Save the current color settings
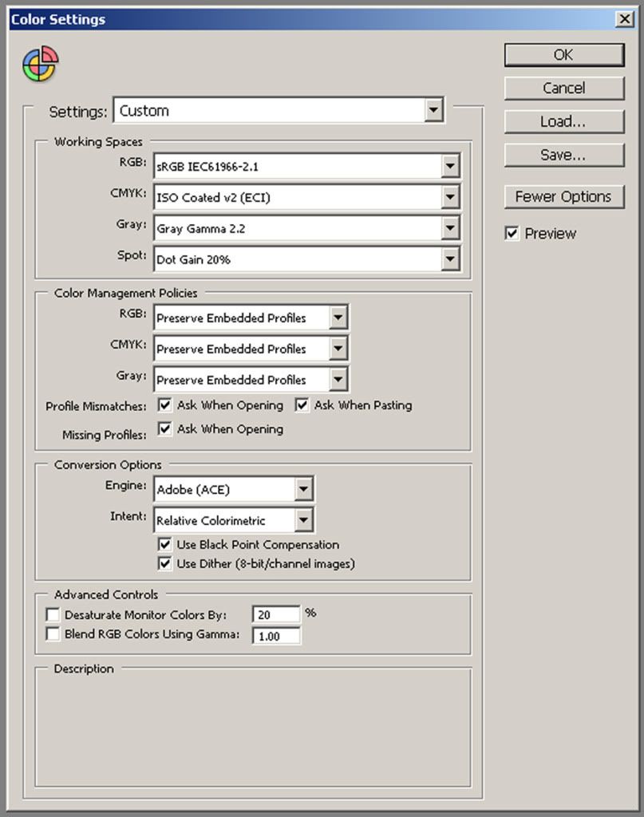644x817 pixels. [x=563, y=155]
